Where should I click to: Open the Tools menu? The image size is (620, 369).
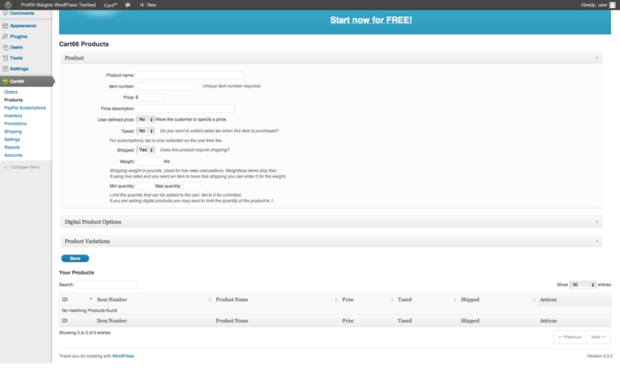(x=16, y=58)
